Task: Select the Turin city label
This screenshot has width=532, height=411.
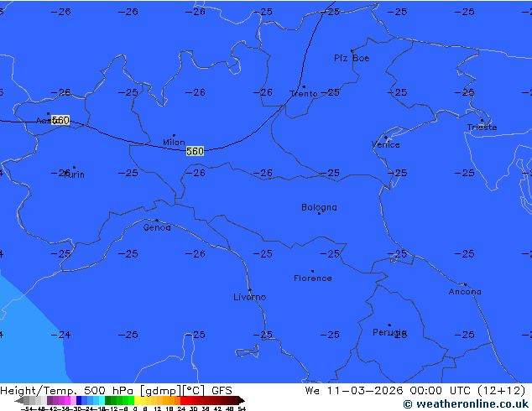Action: coord(74,174)
